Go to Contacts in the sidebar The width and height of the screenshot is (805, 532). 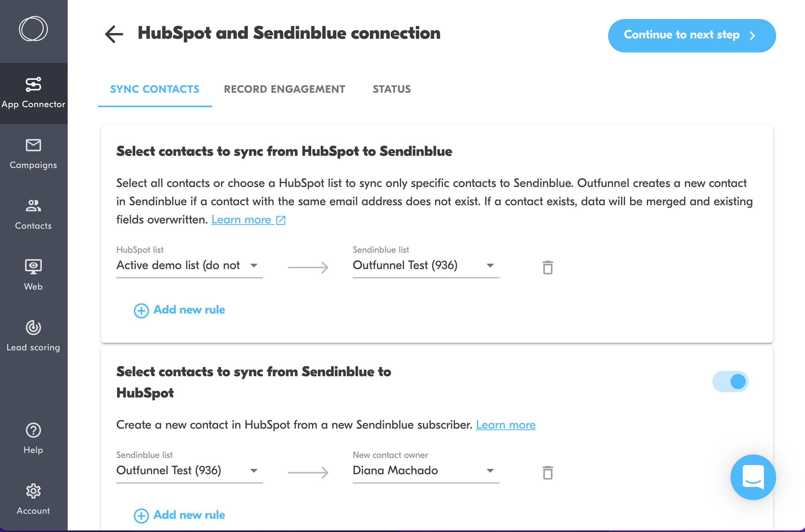(x=33, y=215)
